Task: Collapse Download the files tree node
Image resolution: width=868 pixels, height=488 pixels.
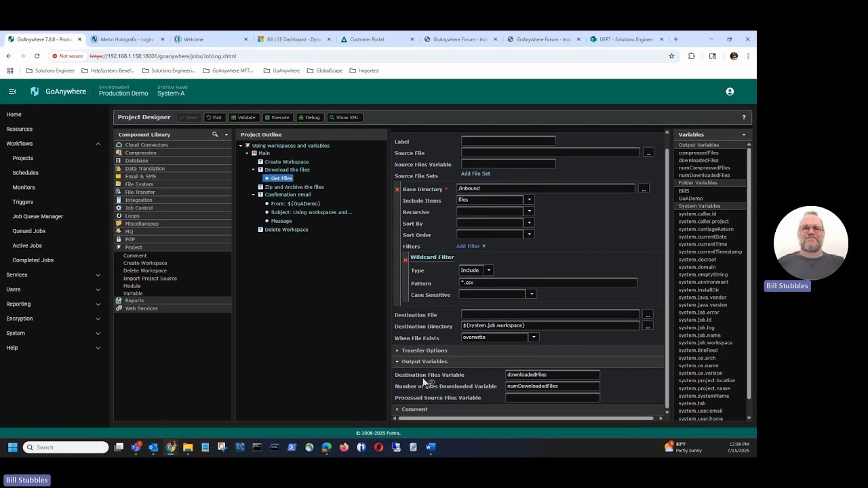Action: 253,169
